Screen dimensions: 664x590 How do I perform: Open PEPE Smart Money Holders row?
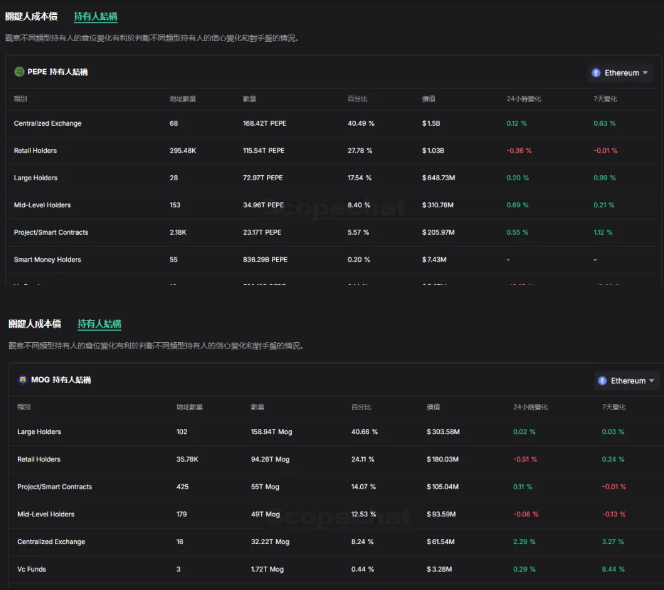point(333,260)
